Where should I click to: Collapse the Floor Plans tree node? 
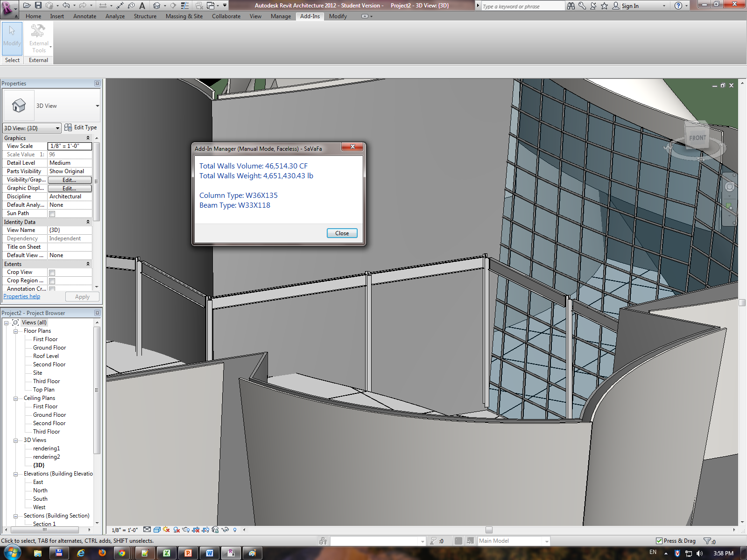15,331
